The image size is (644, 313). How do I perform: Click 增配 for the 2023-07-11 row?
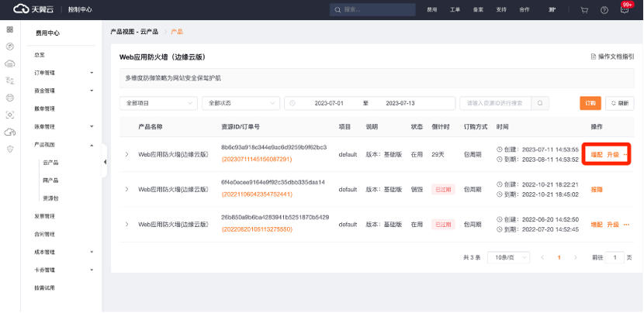(597, 155)
